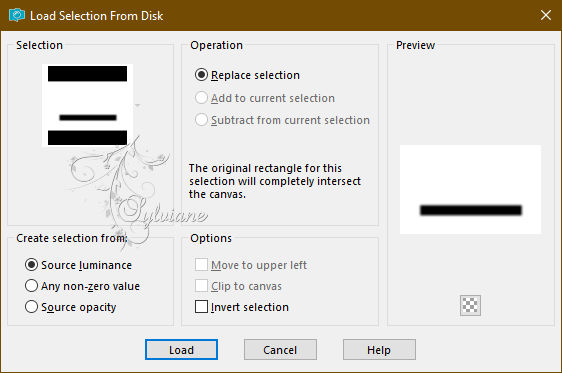562x373 pixels.
Task: Select Replace selection radio button
Action: [x=201, y=75]
